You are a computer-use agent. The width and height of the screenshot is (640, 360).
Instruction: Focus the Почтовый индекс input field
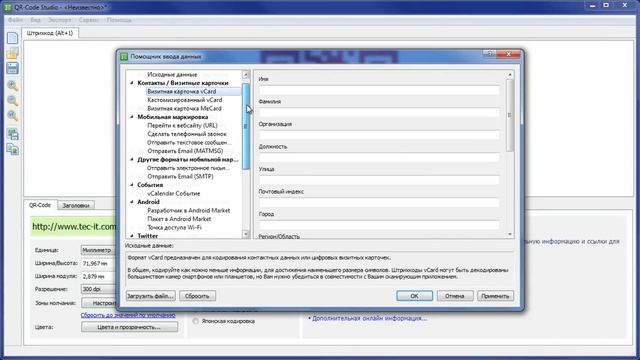(x=379, y=202)
